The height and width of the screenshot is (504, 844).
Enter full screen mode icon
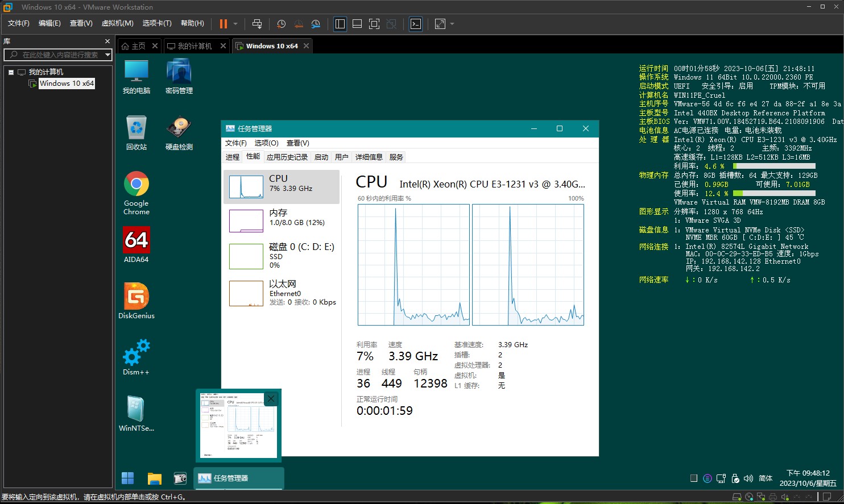[x=374, y=24]
